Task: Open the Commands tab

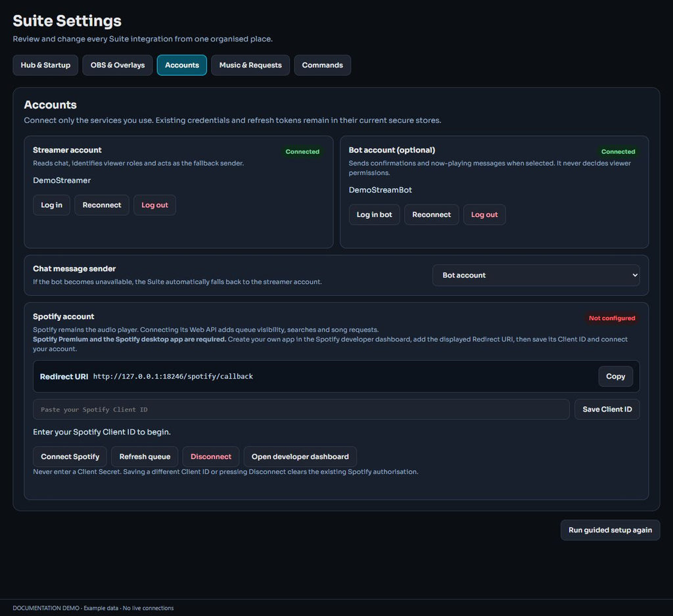Action: tap(322, 65)
